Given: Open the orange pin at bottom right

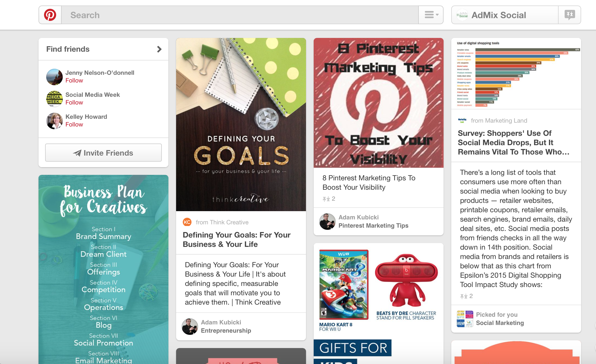Looking at the screenshot, I should 516,352.
